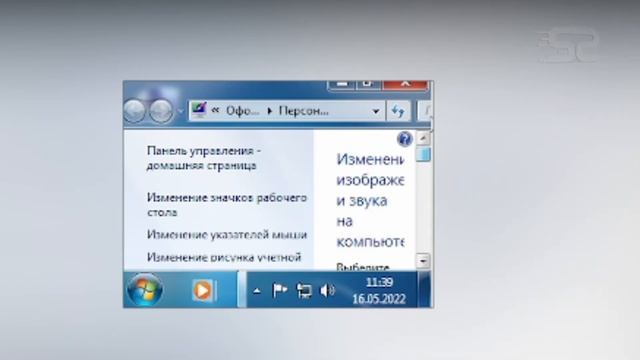Expand the arrow between Офо and Персон
Screen dimensions: 640x360
point(269,111)
